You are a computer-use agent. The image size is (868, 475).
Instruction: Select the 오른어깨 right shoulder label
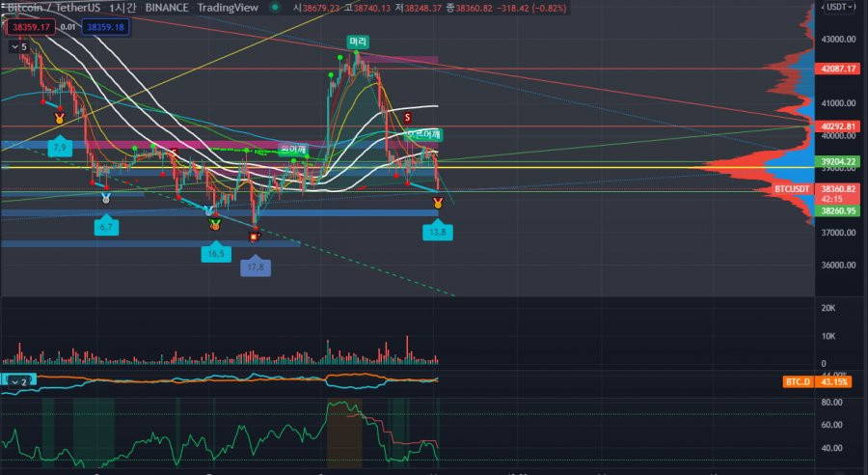(x=423, y=134)
